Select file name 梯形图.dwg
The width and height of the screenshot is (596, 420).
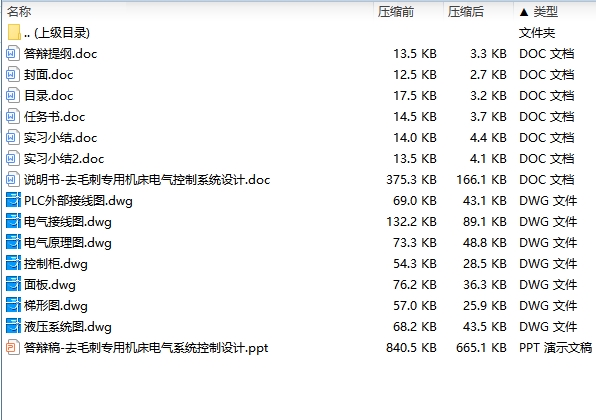pos(55,306)
